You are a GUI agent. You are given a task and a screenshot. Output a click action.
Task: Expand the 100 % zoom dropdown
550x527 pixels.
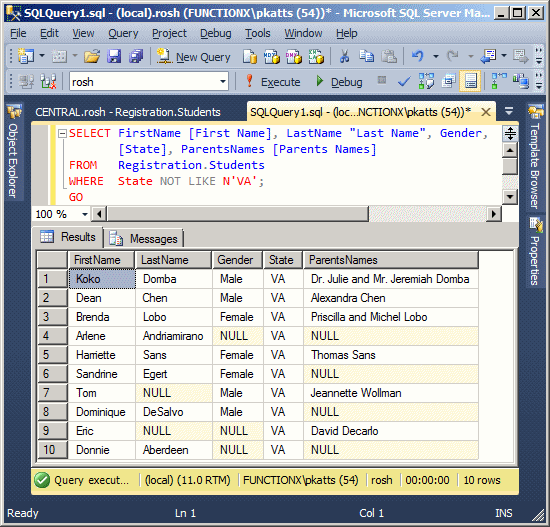pos(85,214)
